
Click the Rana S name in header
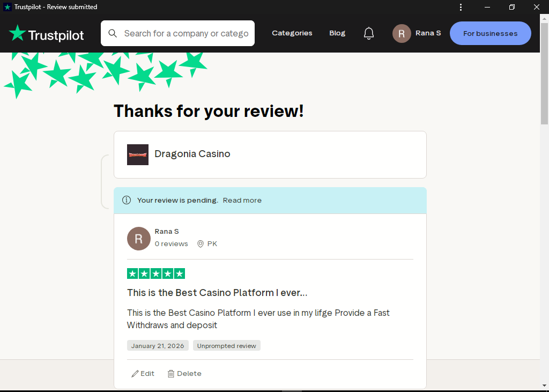point(428,33)
